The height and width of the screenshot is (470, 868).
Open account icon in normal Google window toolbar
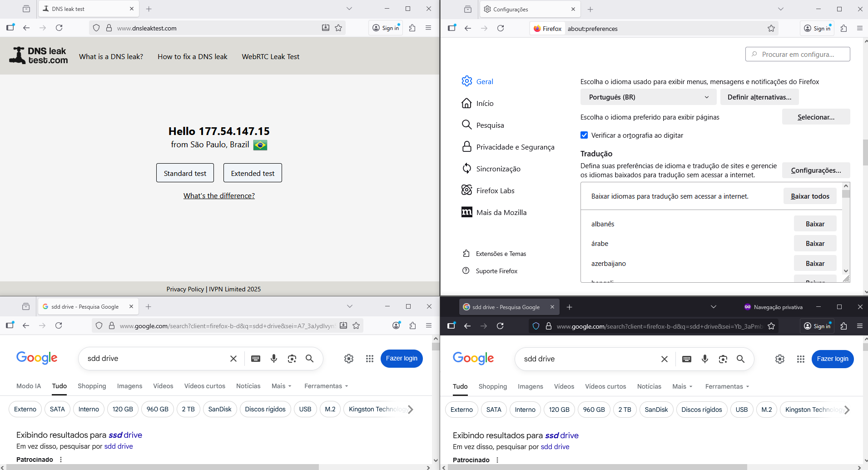pos(397,325)
